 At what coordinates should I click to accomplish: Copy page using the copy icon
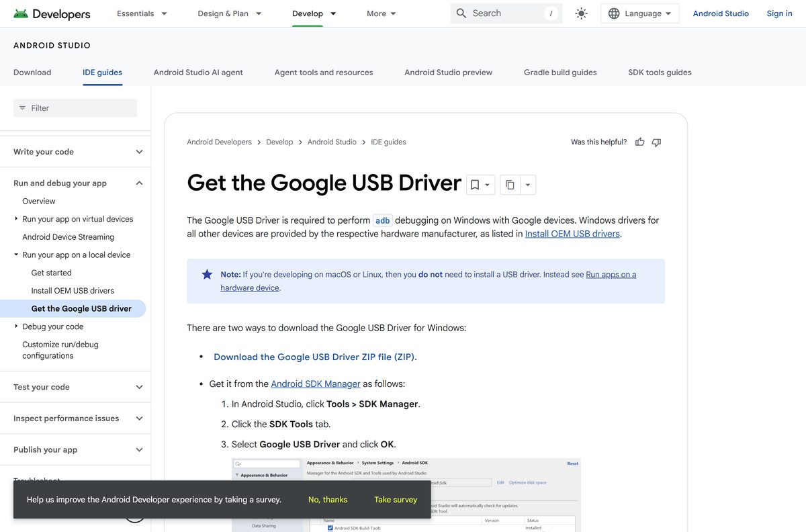click(510, 185)
